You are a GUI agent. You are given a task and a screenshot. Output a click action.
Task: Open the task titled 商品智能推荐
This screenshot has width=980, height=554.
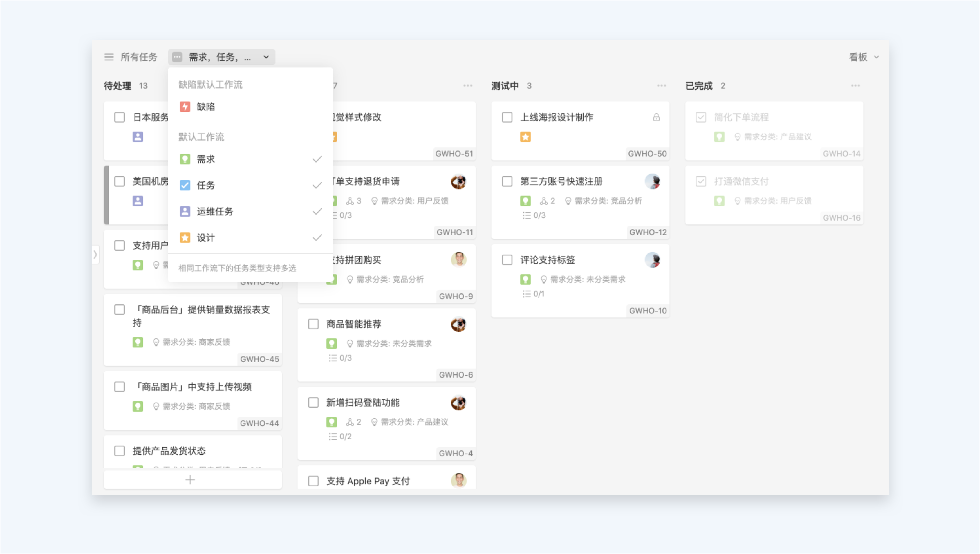tap(354, 324)
